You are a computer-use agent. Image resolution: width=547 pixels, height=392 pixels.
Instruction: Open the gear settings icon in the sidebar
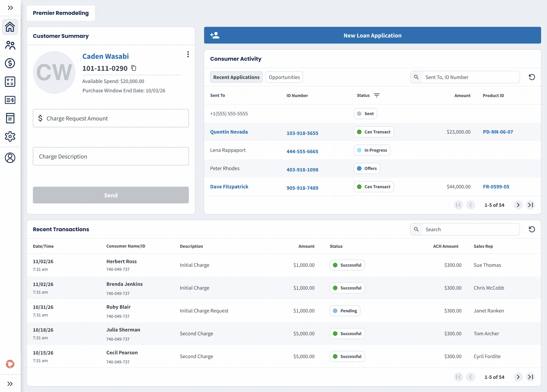click(10, 137)
